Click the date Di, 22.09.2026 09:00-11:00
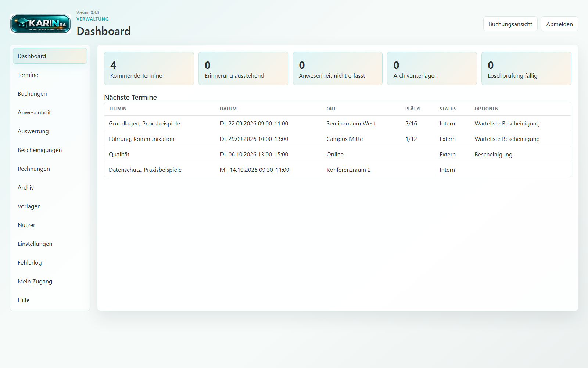Viewport: 588px width, 368px height. pos(254,124)
